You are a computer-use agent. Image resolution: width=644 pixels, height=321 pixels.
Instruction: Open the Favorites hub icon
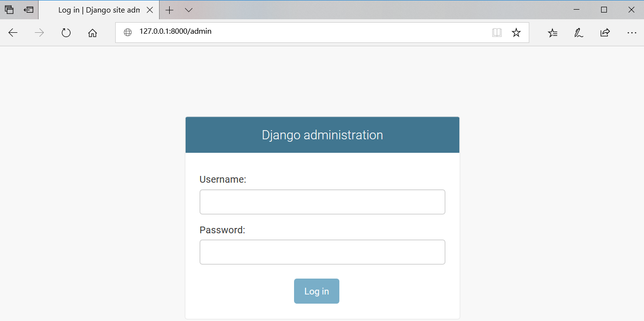(x=553, y=32)
